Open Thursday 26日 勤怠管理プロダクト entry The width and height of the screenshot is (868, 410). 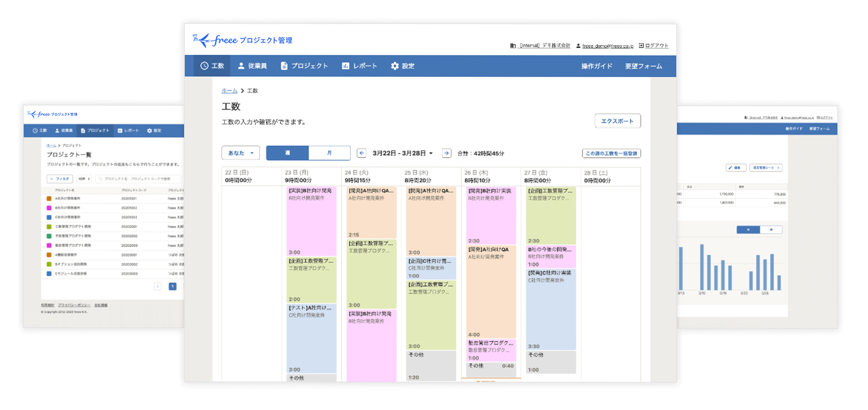coord(491,350)
